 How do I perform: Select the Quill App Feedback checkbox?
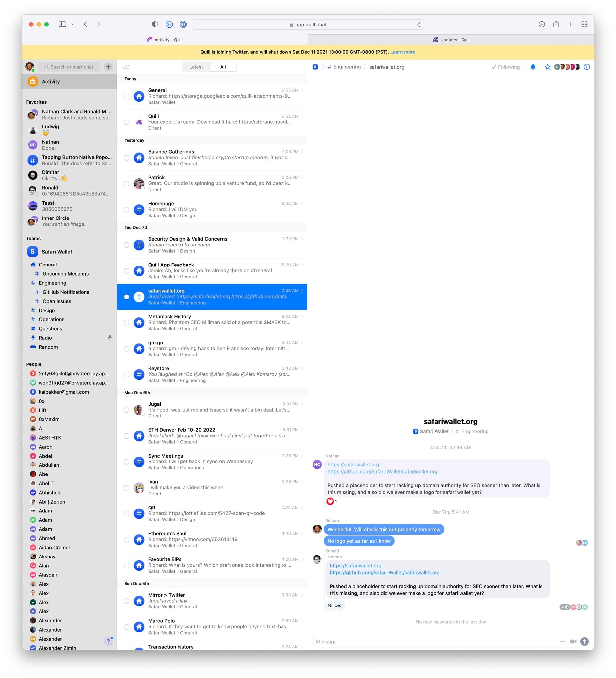click(x=127, y=271)
